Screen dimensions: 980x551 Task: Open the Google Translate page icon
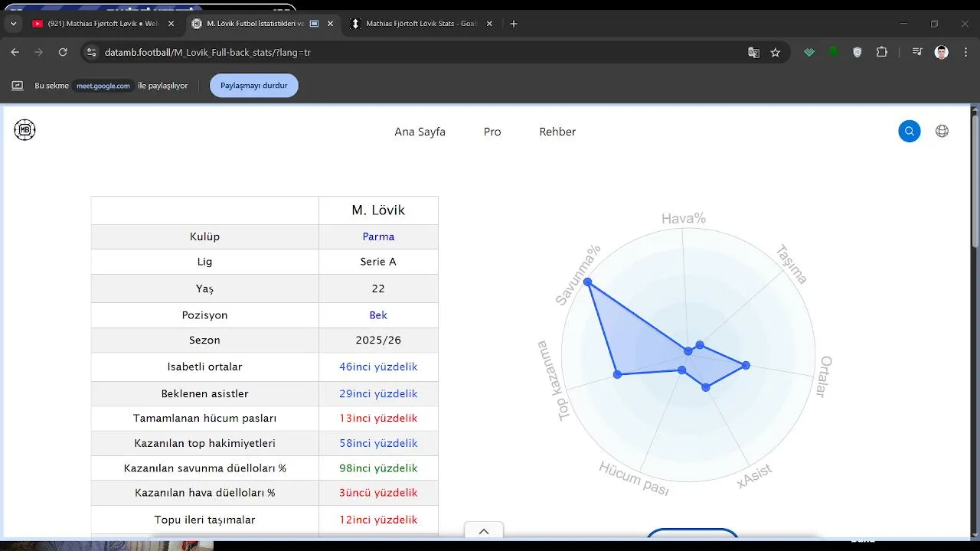coord(753,52)
